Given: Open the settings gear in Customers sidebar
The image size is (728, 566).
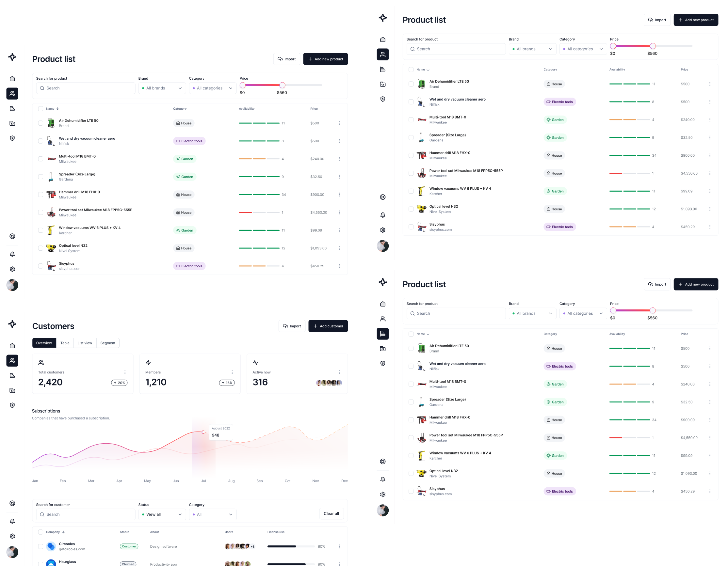Looking at the screenshot, I should tap(12, 536).
